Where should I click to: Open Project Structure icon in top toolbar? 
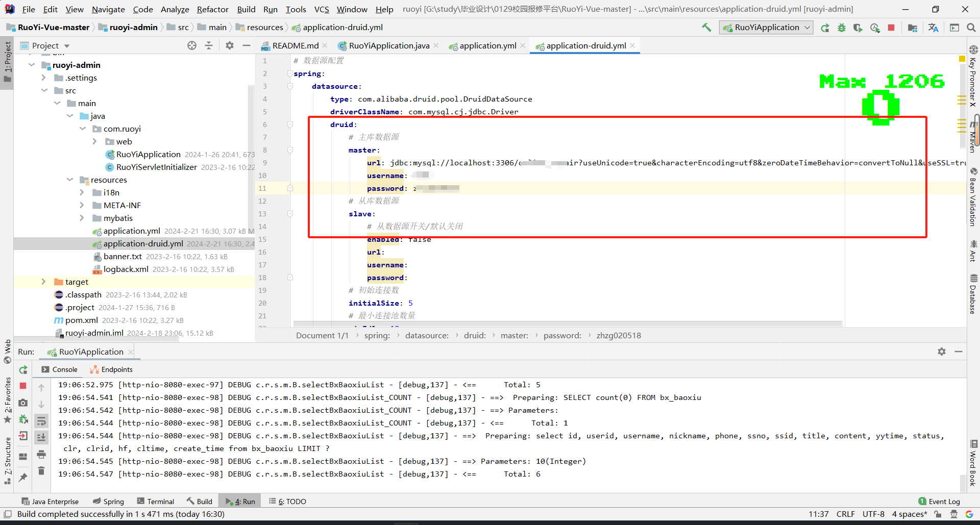pos(913,28)
